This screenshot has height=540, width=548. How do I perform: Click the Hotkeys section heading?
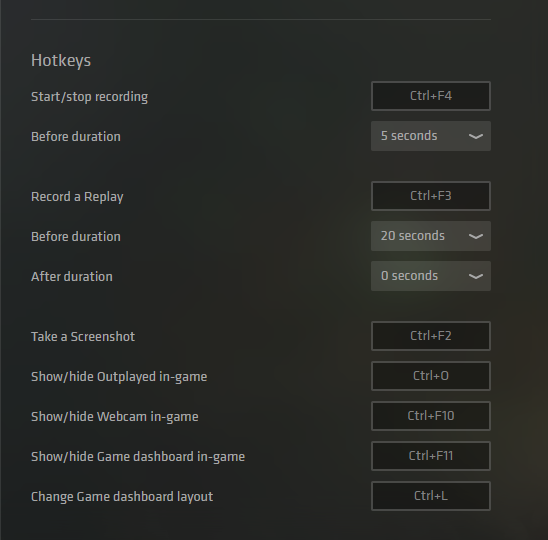(x=61, y=61)
